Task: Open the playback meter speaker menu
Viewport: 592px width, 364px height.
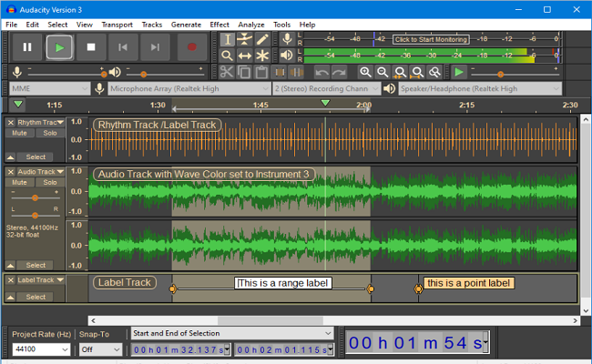Action: pyautogui.click(x=287, y=56)
